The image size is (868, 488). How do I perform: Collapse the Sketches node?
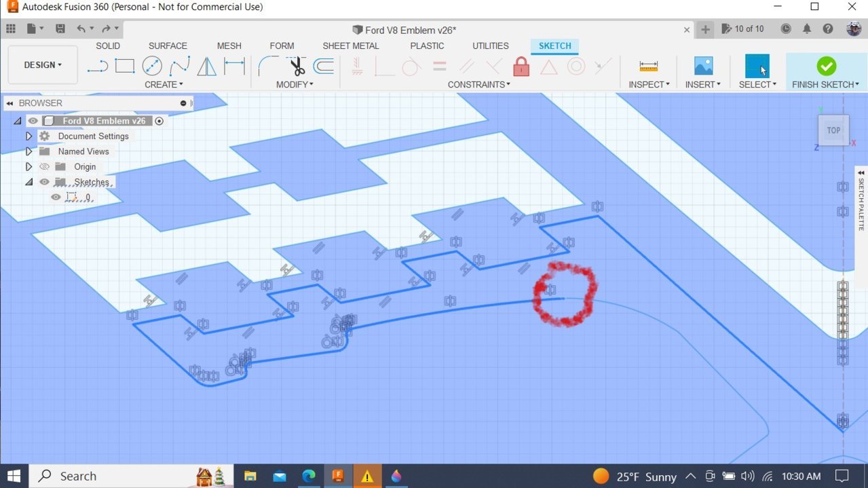(x=29, y=182)
